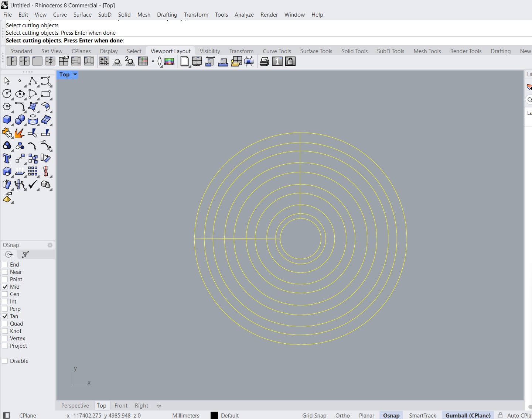Tick the Disable osnap checkbox
The height and width of the screenshot is (419, 532).
[5, 361]
